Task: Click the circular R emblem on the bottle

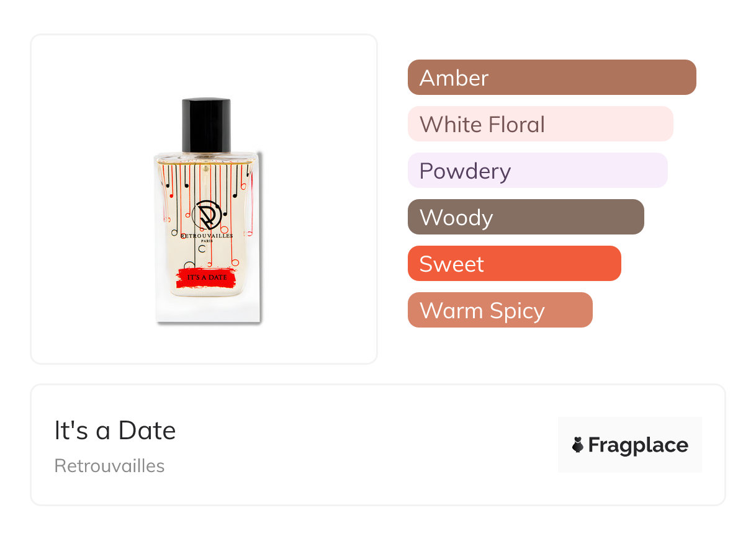Action: coord(207,215)
